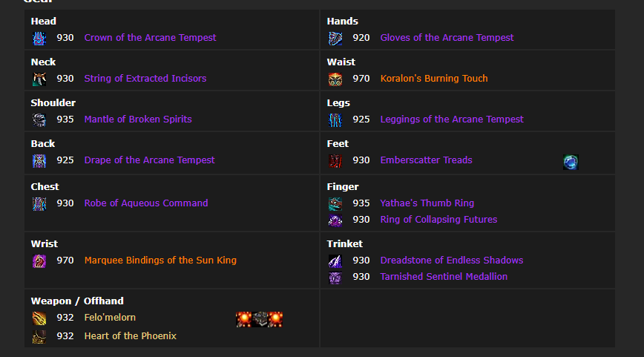
Task: Click the Felo'melorn weapon icon
Action: click(x=39, y=318)
